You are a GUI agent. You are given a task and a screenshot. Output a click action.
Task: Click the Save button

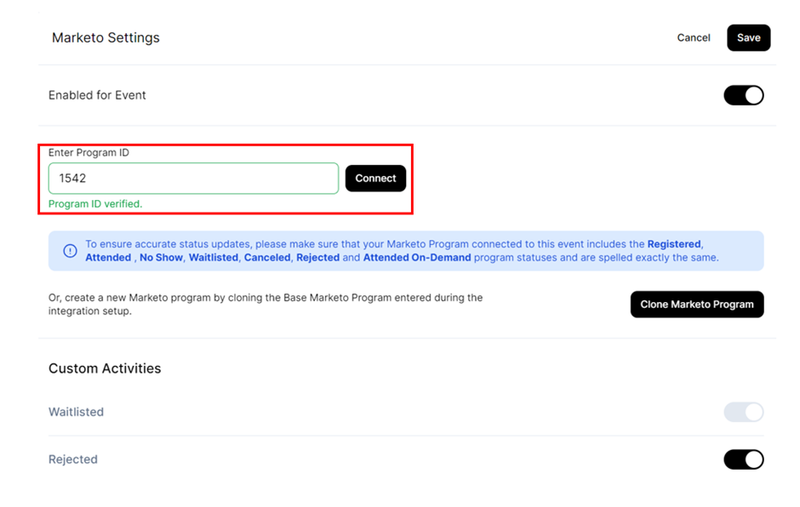[x=748, y=38]
